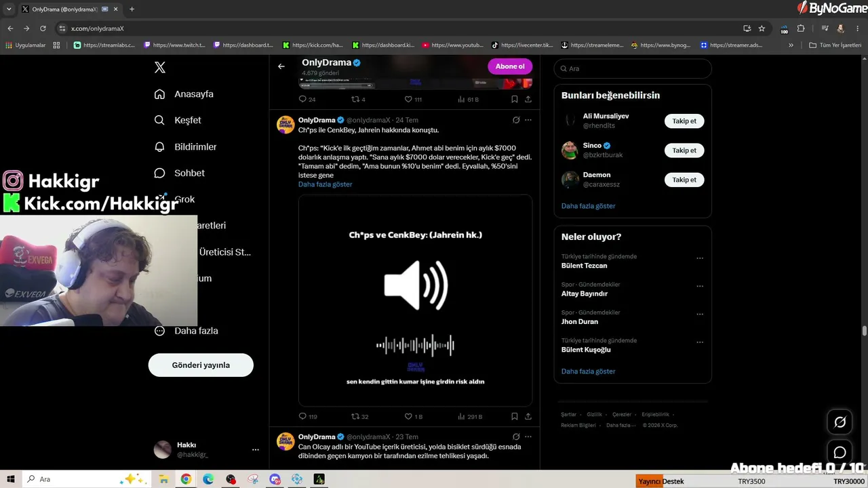The width and height of the screenshot is (868, 488).
Task: Play the Ch*ps ve CenkBey audio video
Action: click(415, 300)
